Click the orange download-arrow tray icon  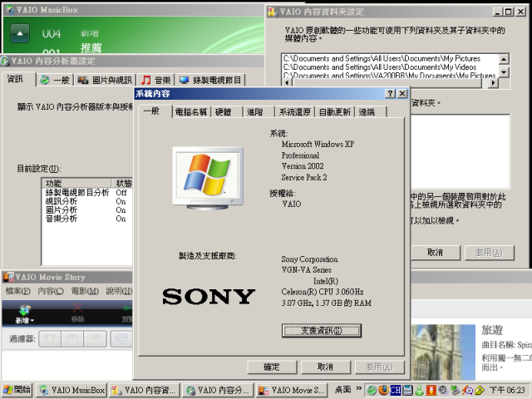click(431, 390)
